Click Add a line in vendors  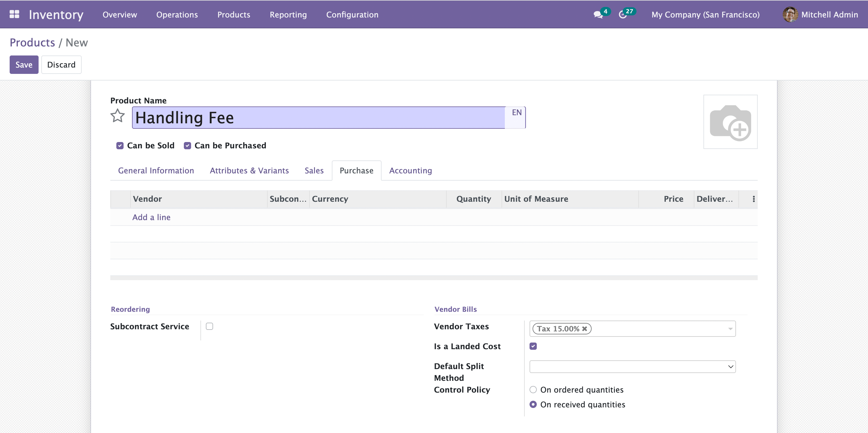(151, 217)
